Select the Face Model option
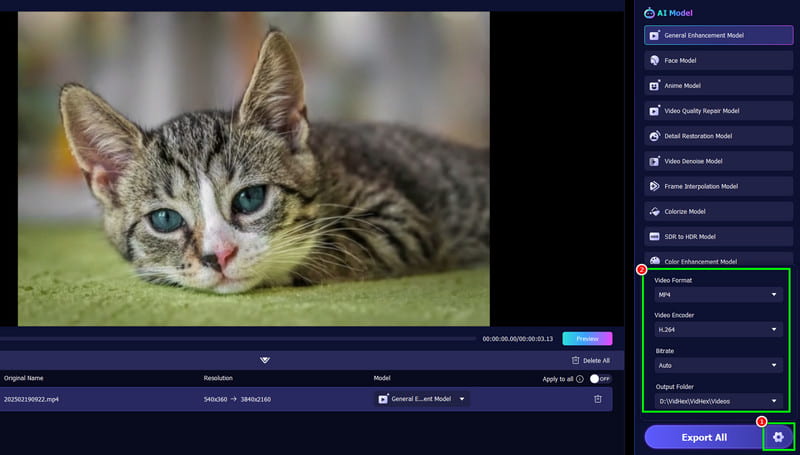Image resolution: width=800 pixels, height=455 pixels. 718,61
